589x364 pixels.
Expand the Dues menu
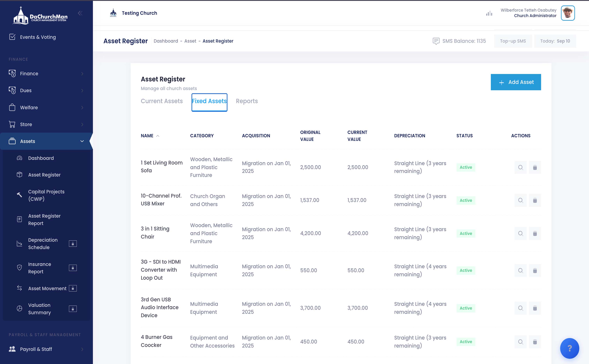click(x=46, y=90)
